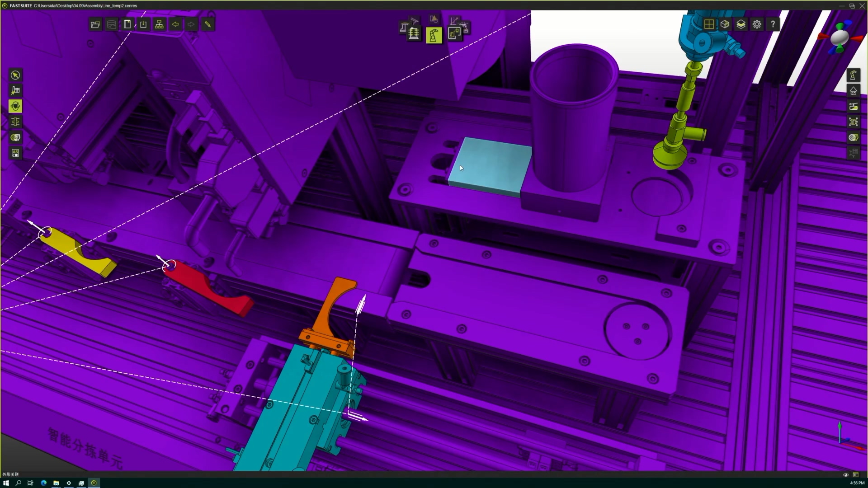
Task: Open Microsoft Edge from the taskbar
Action: pyautogui.click(x=44, y=483)
